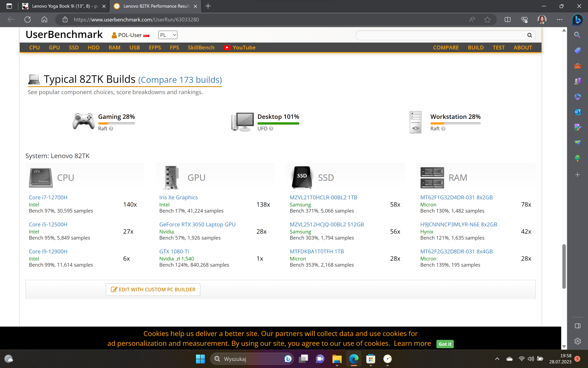Accept cookies with Got it button
The image size is (588, 368).
445,344
